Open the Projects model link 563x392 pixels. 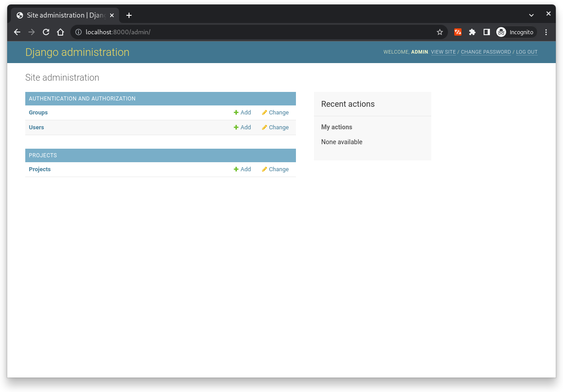coord(40,169)
